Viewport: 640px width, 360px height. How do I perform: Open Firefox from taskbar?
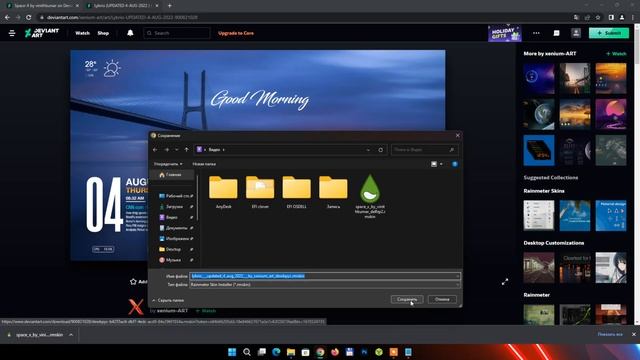335,352
